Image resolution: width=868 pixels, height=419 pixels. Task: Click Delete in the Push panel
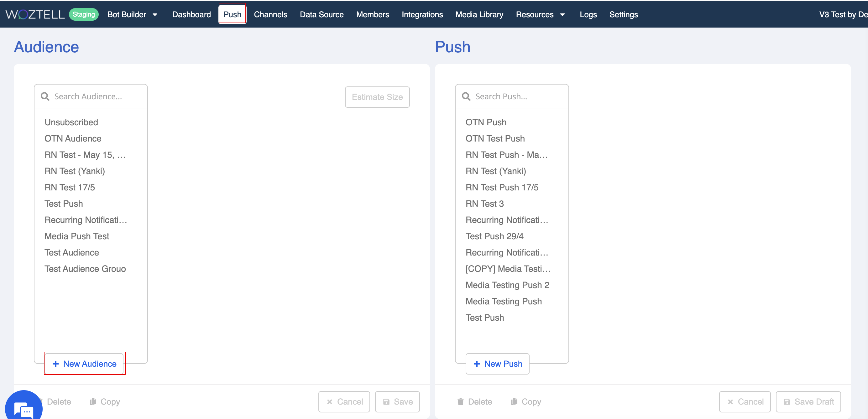[x=474, y=401]
